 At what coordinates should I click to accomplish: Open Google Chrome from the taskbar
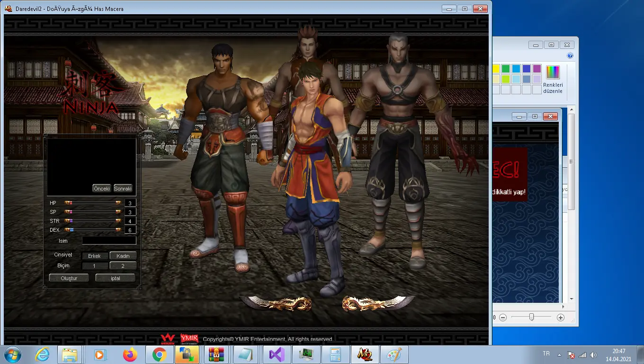[159, 355]
